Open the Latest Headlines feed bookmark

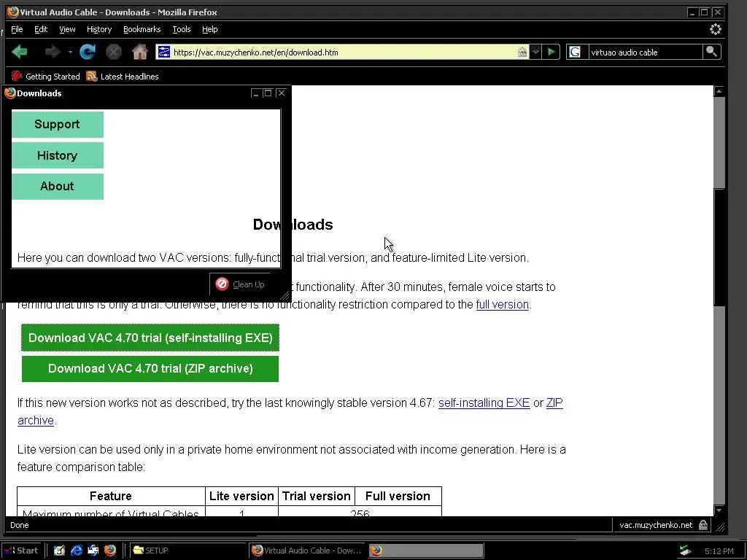click(123, 76)
